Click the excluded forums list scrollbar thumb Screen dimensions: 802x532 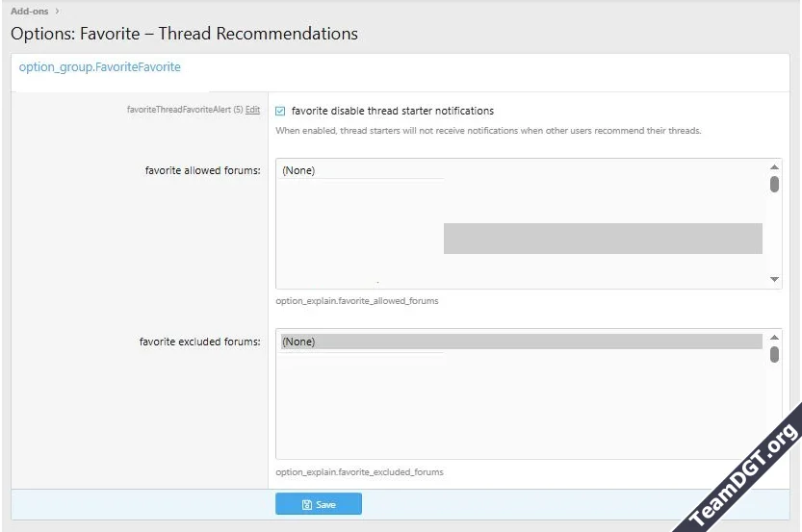(774, 355)
